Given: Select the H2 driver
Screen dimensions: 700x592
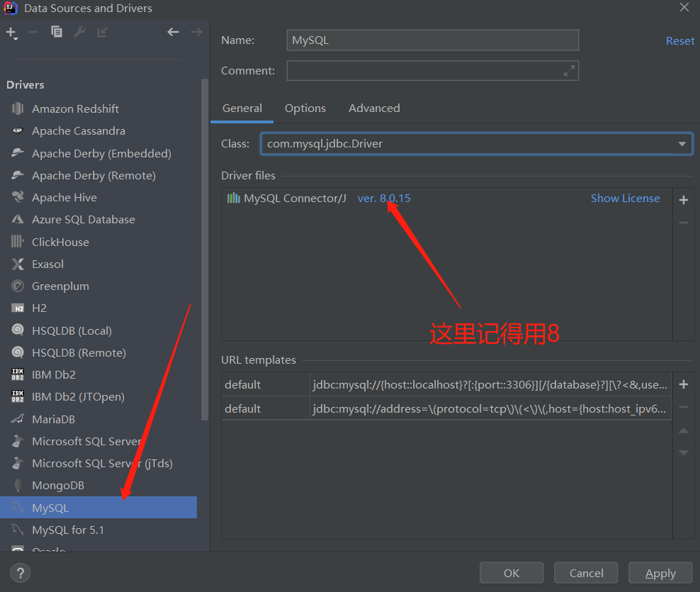Looking at the screenshot, I should pos(98,308).
